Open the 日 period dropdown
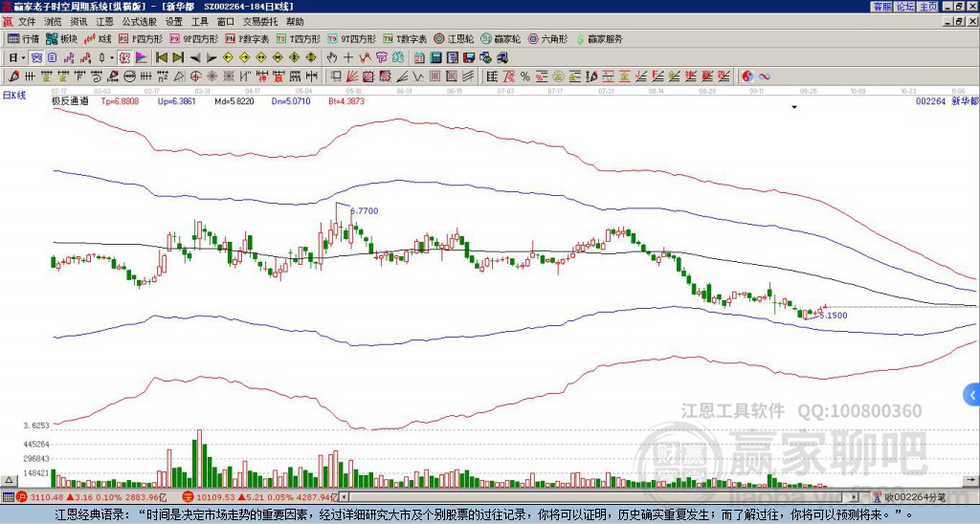Screen dimensions: 980x524 coord(17,58)
